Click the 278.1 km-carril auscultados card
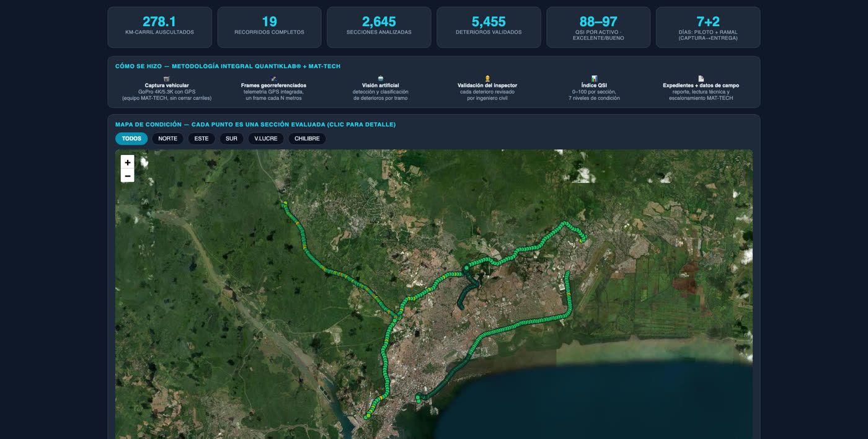 point(159,27)
